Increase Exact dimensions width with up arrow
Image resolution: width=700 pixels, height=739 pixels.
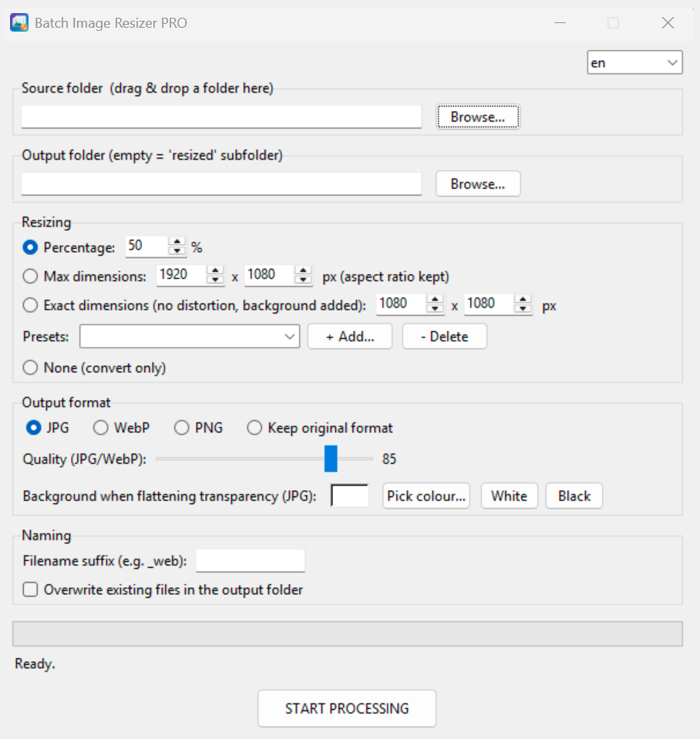click(435, 299)
